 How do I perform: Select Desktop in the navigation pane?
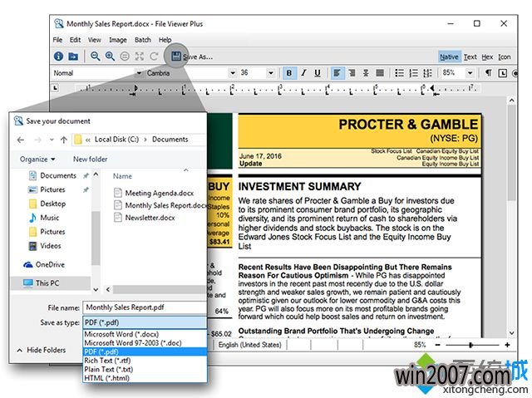(47, 204)
